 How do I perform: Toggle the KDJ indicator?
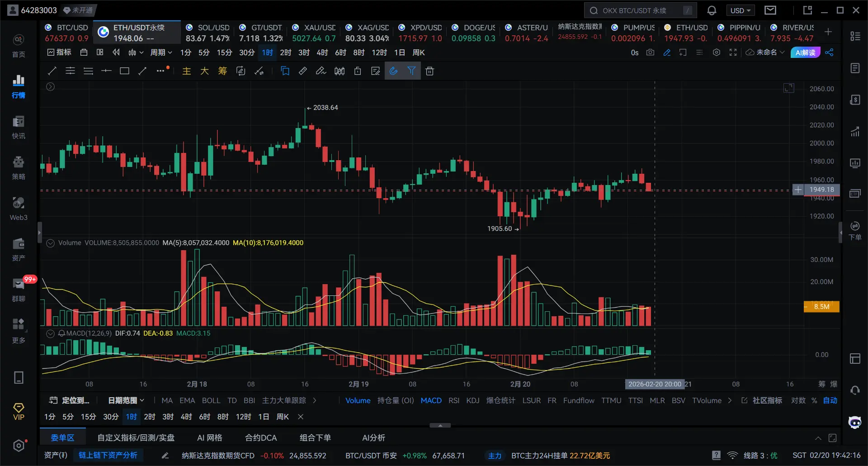tap(473, 400)
